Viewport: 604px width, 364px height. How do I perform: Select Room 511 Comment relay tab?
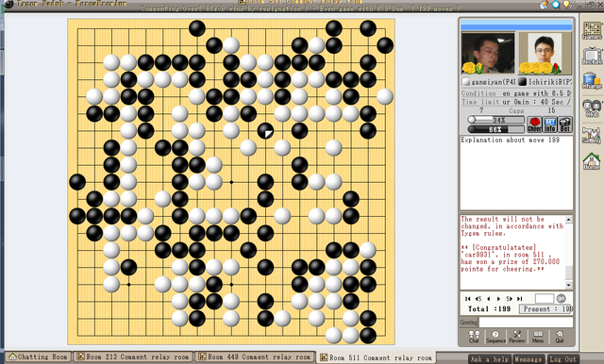click(x=376, y=357)
